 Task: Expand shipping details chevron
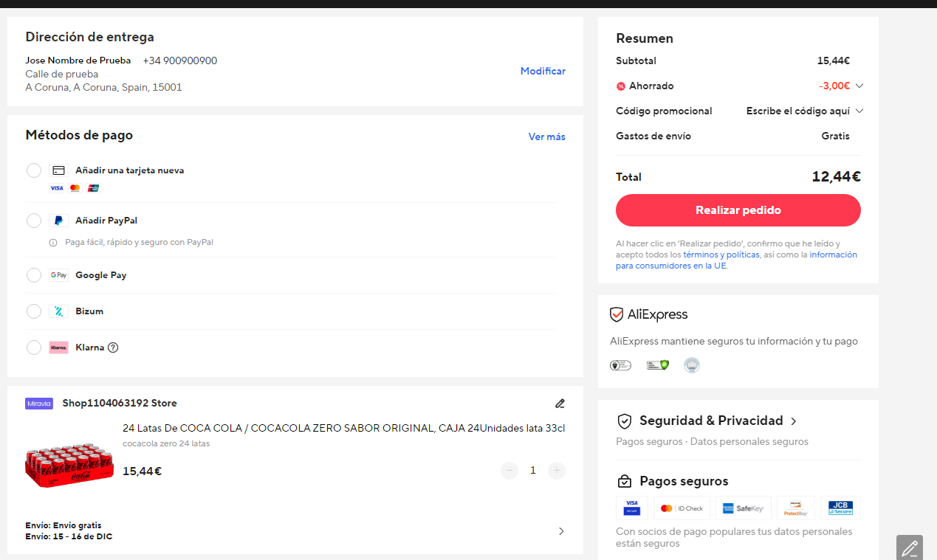561,531
